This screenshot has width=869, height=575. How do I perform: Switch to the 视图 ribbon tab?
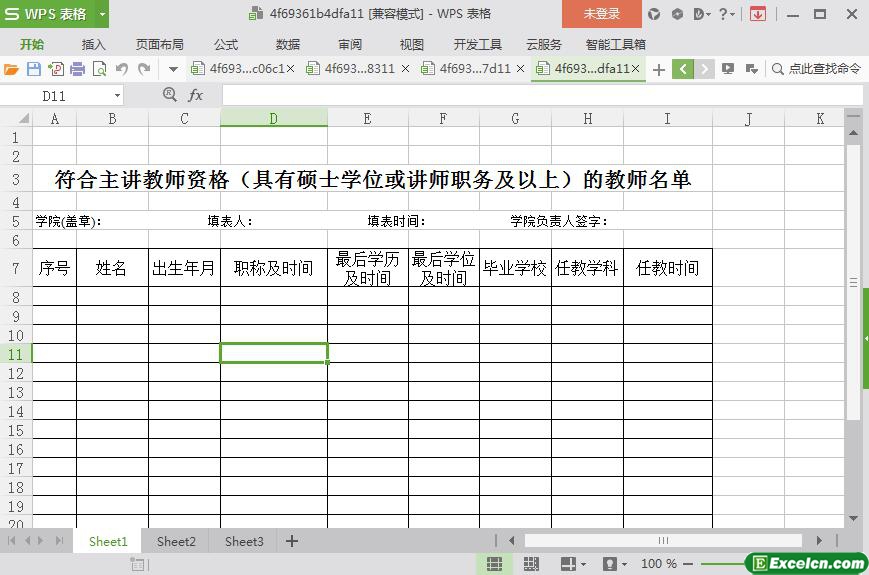411,44
